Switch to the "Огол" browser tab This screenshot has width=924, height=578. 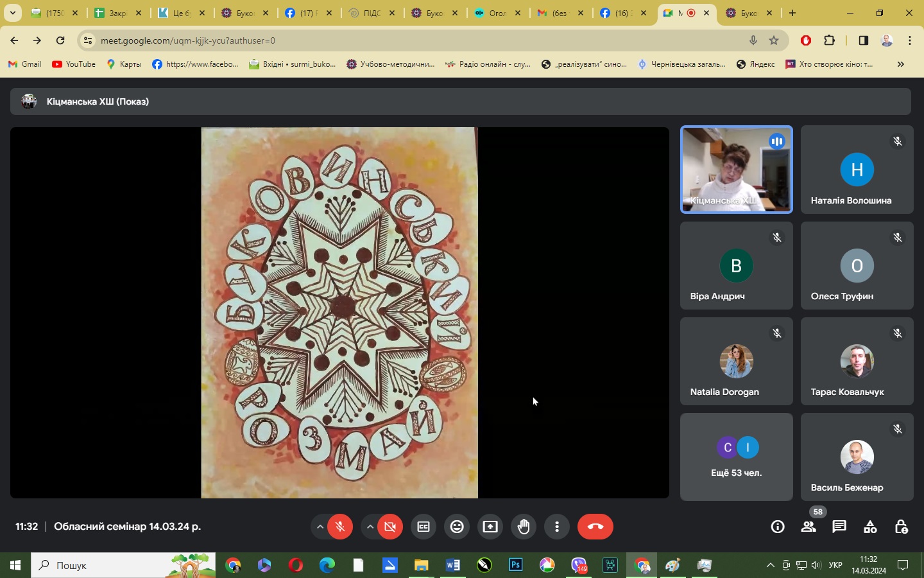coord(499,13)
